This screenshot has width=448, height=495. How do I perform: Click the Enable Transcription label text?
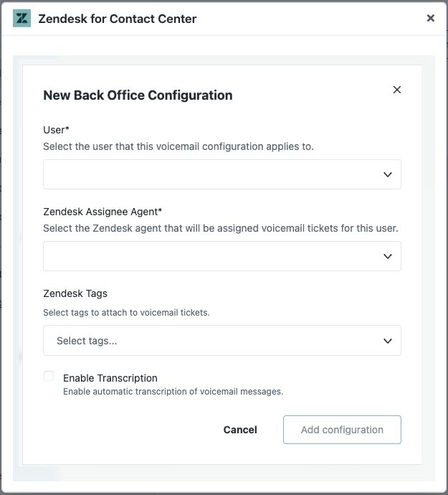110,378
